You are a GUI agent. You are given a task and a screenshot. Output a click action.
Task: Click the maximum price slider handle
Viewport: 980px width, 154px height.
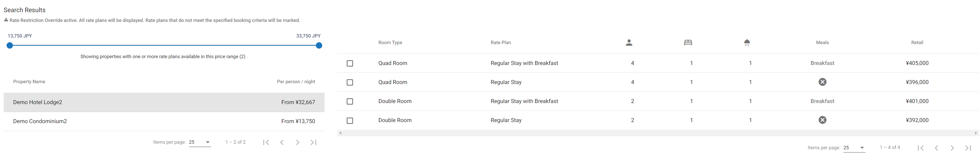click(x=319, y=45)
